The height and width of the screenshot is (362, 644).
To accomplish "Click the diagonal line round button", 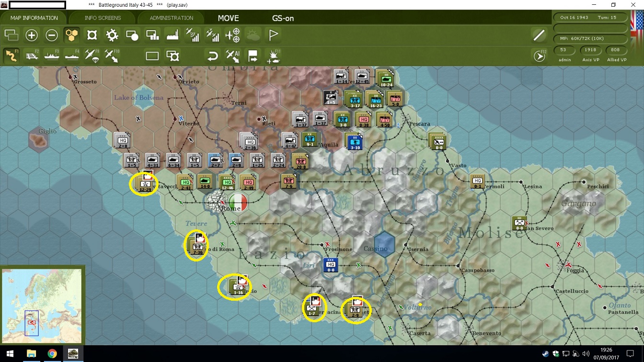I will pyautogui.click(x=539, y=35).
